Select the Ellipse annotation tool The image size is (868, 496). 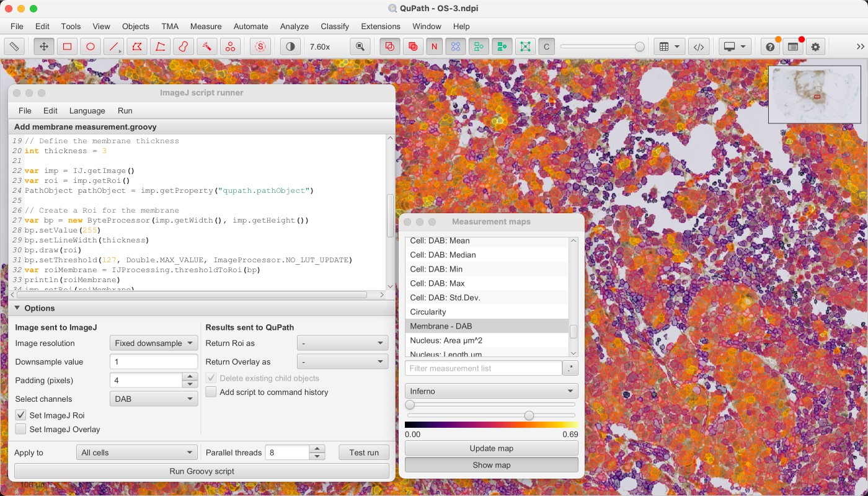click(x=91, y=46)
